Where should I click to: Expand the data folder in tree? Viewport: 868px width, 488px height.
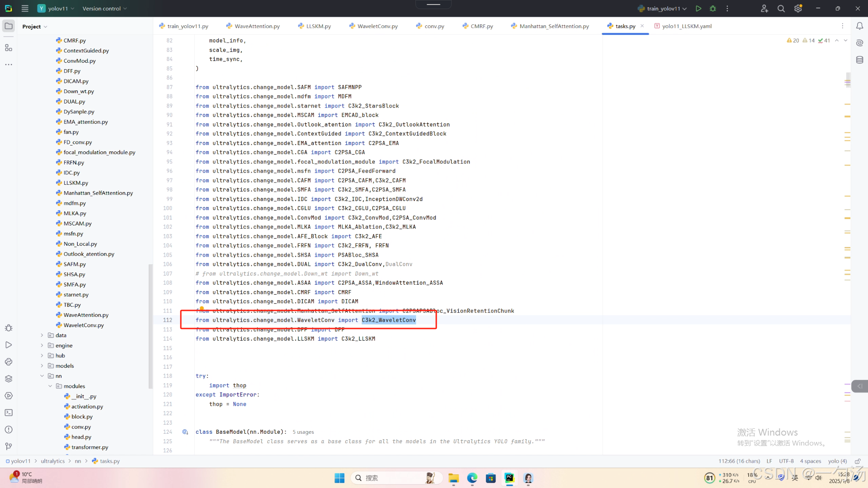click(x=42, y=335)
